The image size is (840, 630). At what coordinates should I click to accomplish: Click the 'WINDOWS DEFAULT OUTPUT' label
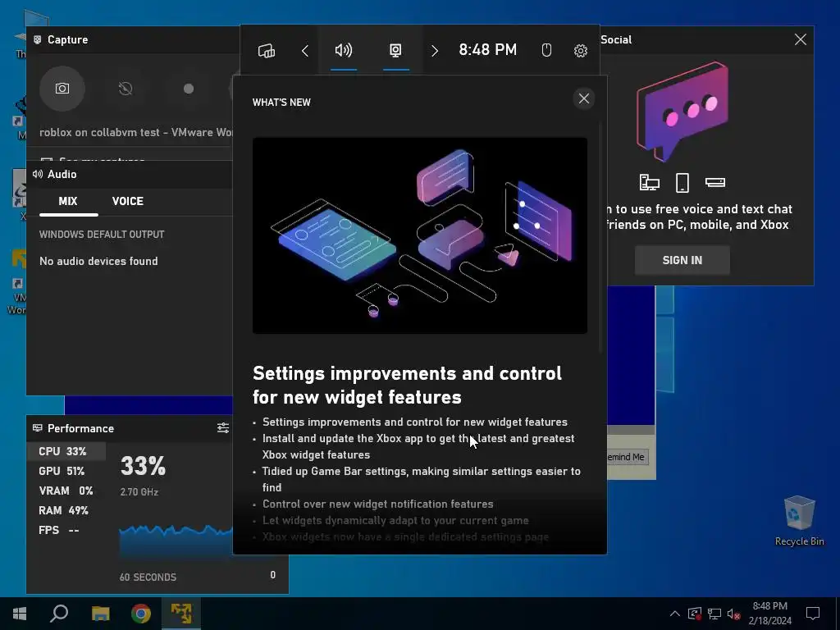click(x=102, y=234)
